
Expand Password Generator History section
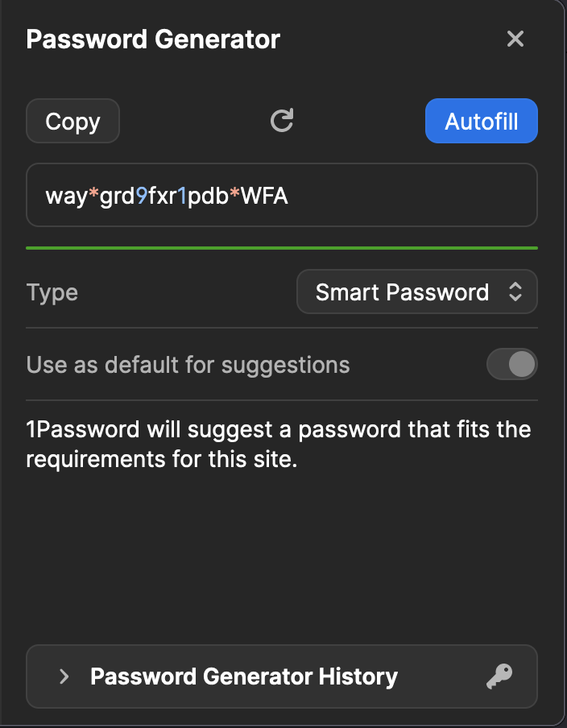(243, 676)
